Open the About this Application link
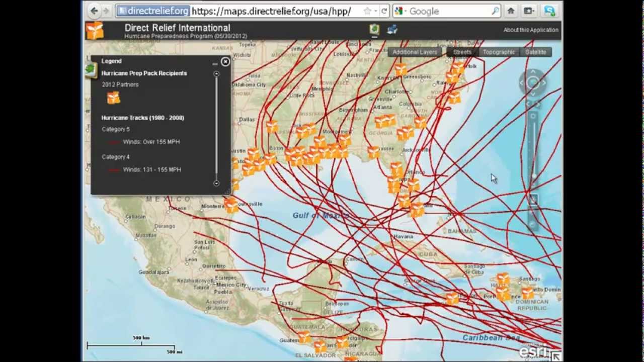Image resolution: width=644 pixels, height=362 pixels. point(531,30)
